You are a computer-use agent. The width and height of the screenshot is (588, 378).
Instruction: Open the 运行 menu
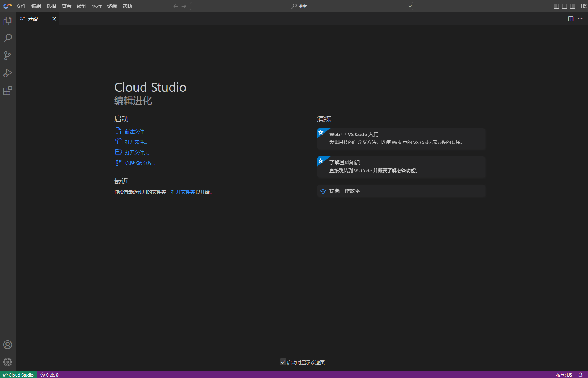click(x=97, y=6)
